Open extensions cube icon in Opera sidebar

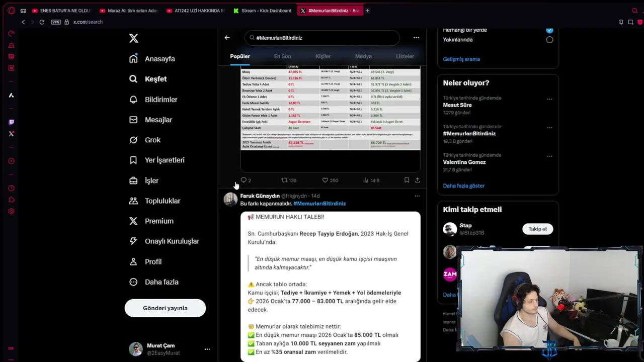(x=11, y=200)
